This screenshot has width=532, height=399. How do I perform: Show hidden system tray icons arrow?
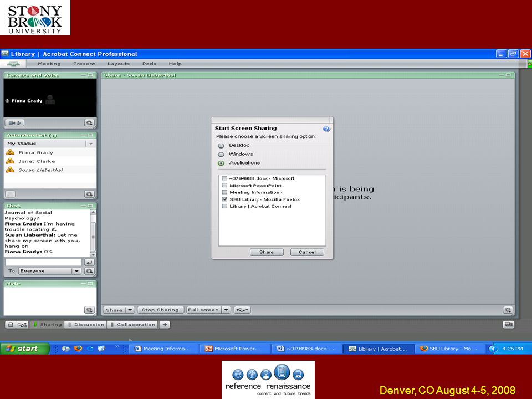(493, 349)
